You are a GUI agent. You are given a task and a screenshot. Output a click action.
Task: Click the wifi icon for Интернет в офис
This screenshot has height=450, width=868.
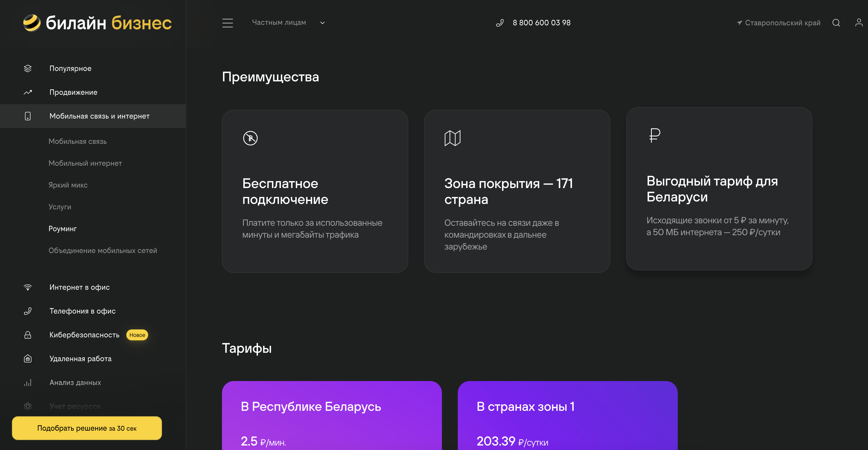coord(28,287)
